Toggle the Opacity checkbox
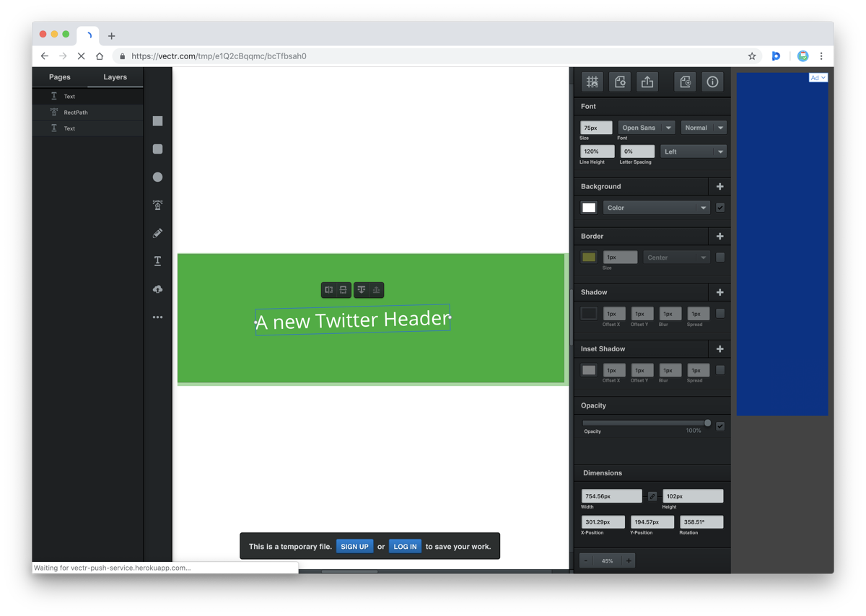The height and width of the screenshot is (616, 866). (x=720, y=426)
